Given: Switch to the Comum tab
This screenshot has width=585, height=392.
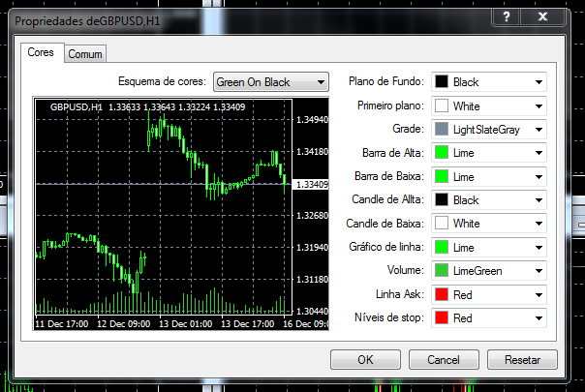Looking at the screenshot, I should tap(85, 54).
